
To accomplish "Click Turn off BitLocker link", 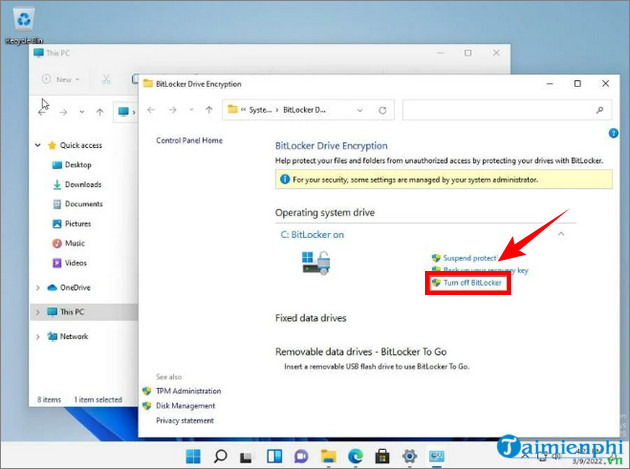I will pos(472,283).
